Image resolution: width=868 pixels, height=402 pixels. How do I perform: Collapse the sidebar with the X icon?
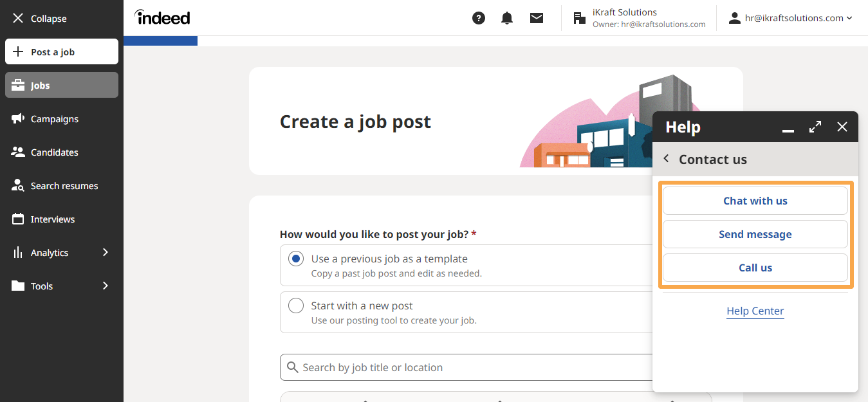pos(18,19)
